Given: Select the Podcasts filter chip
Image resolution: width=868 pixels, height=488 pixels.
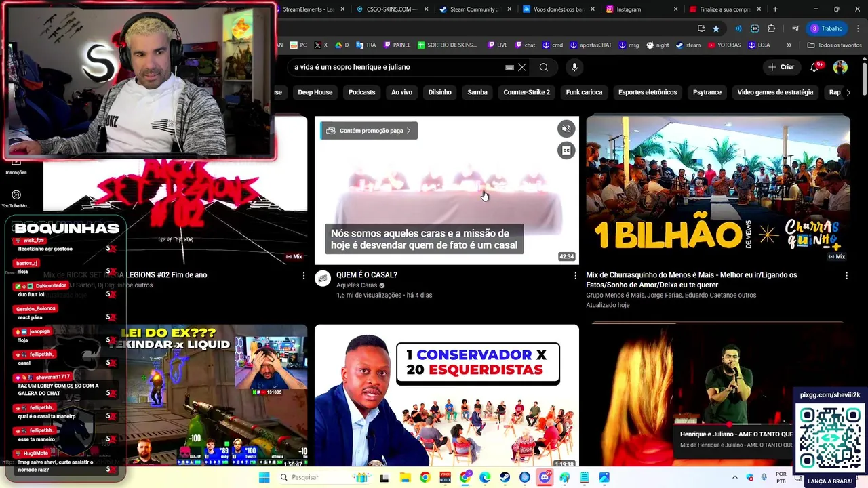Looking at the screenshot, I should 361,92.
